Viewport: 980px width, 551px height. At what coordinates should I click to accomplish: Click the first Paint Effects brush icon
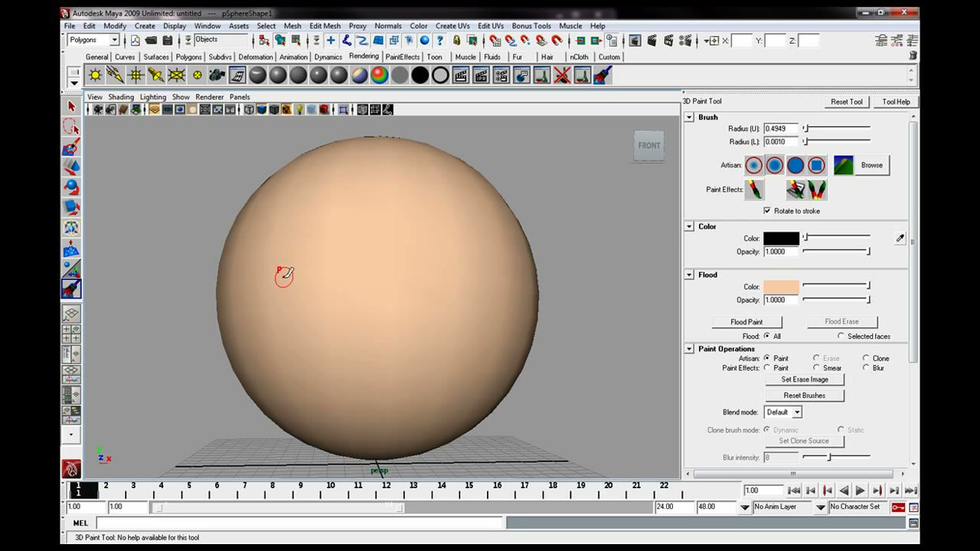click(754, 189)
